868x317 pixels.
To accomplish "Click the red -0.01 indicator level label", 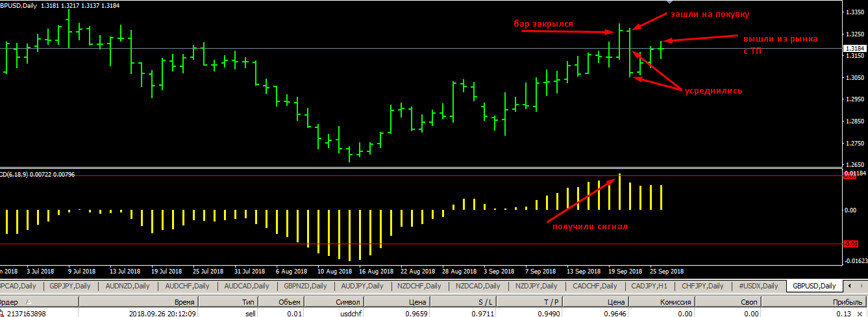I will [851, 244].
